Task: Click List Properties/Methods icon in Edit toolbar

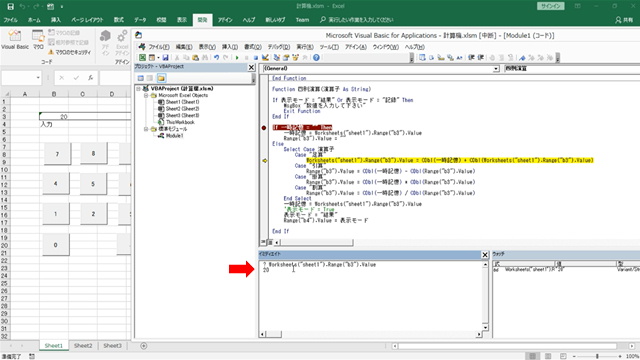Action: [x=422, y=58]
